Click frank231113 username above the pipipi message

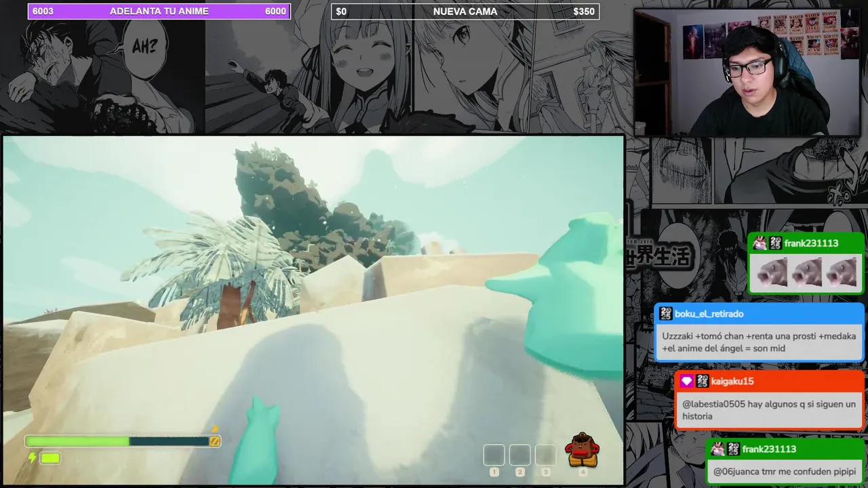click(x=769, y=449)
